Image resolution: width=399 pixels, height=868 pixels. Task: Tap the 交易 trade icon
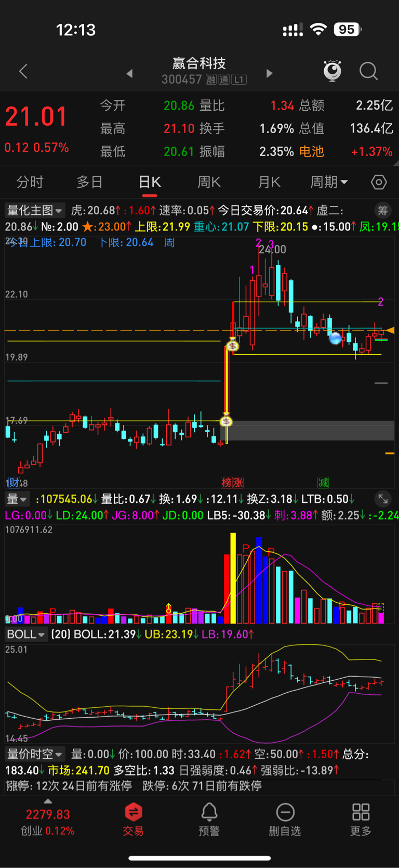(133, 819)
